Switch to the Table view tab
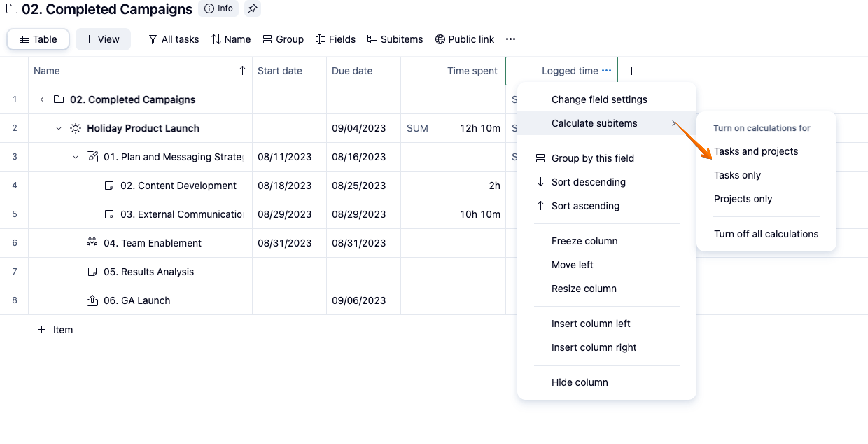The width and height of the screenshot is (868, 444). tap(38, 39)
